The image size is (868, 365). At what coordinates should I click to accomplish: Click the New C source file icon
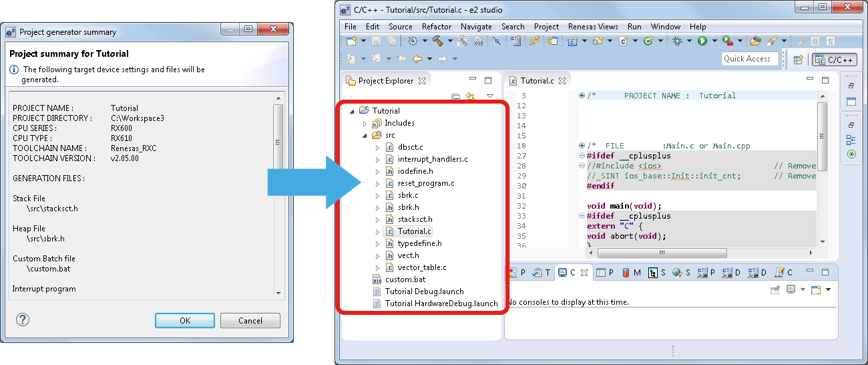pyautogui.click(x=623, y=41)
